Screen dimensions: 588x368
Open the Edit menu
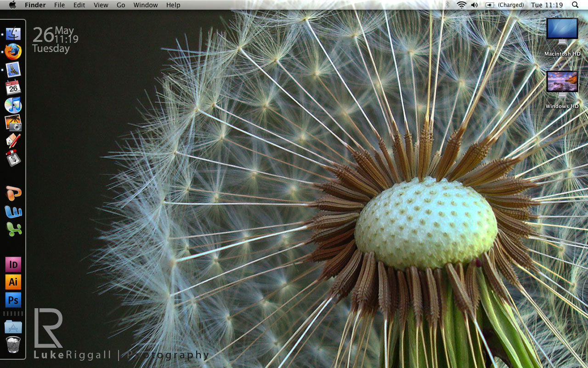pyautogui.click(x=79, y=5)
